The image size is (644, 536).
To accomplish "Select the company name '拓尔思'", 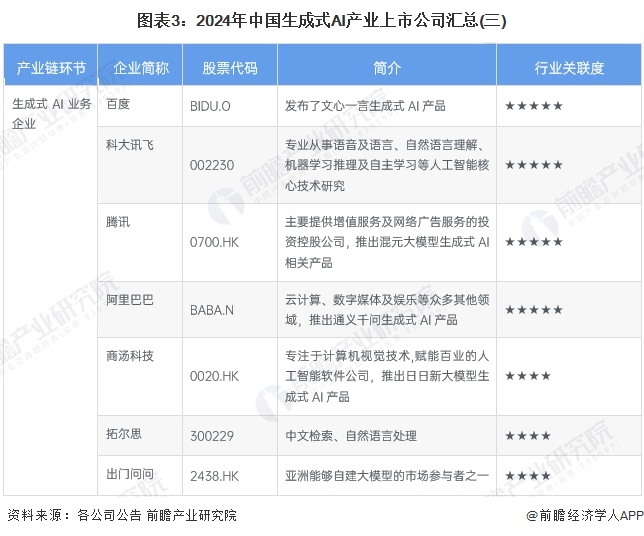I will pyautogui.click(x=124, y=433).
